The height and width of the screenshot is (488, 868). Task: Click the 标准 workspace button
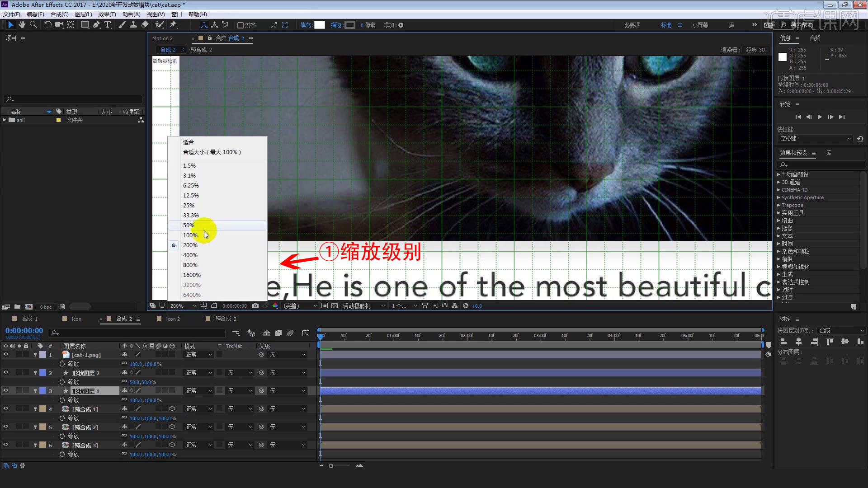pos(666,25)
